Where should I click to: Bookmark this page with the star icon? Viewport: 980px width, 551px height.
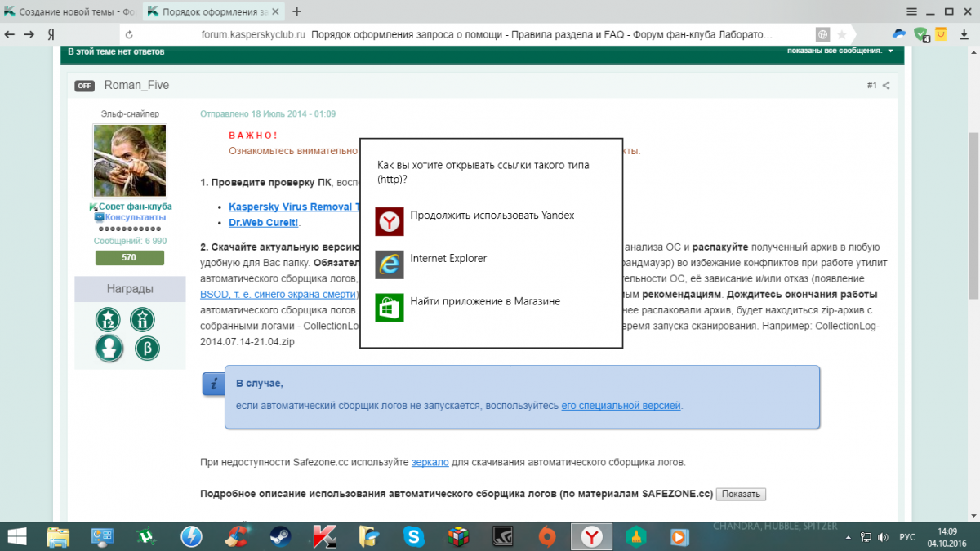tap(842, 34)
